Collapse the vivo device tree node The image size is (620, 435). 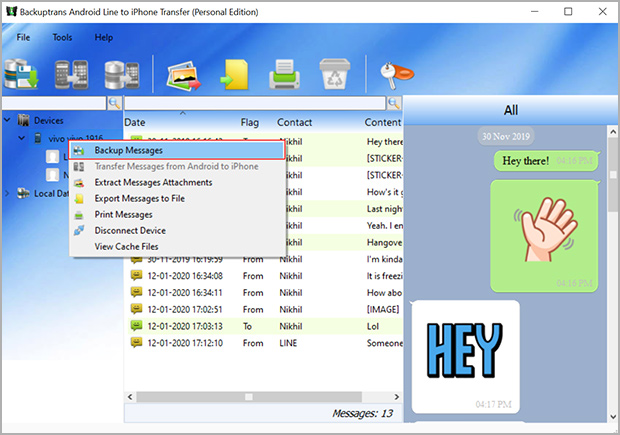(x=21, y=139)
